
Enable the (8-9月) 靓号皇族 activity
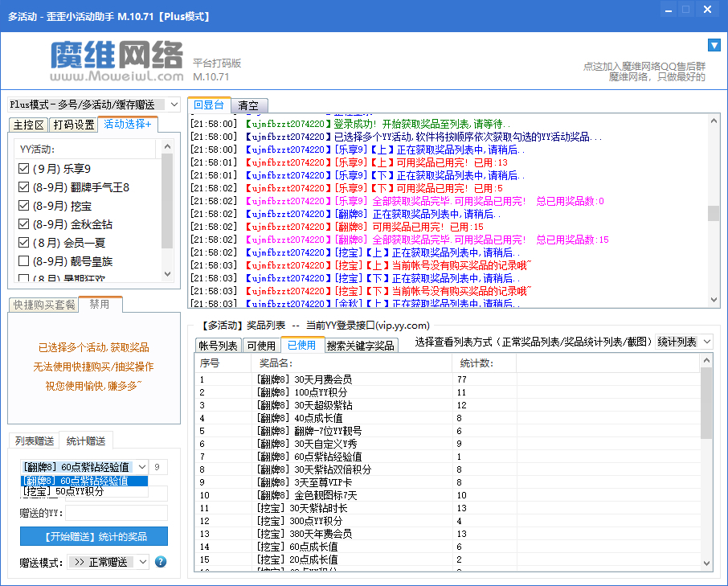(x=23, y=261)
